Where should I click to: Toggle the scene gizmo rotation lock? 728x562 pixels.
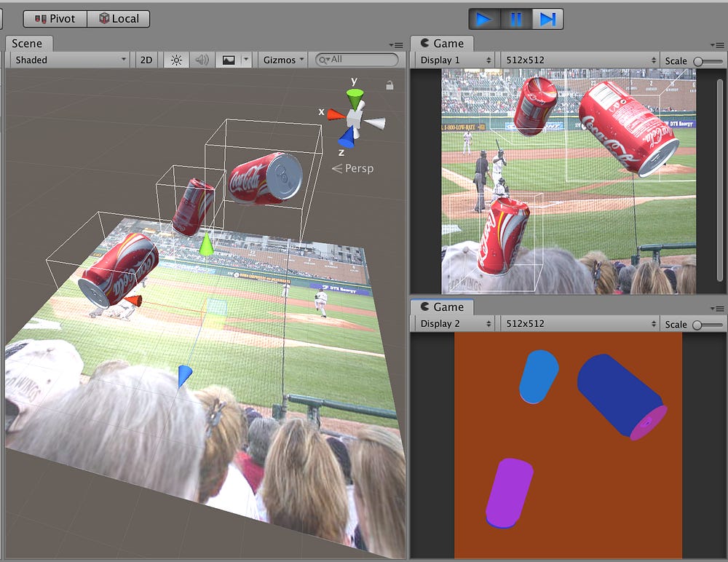(x=389, y=85)
